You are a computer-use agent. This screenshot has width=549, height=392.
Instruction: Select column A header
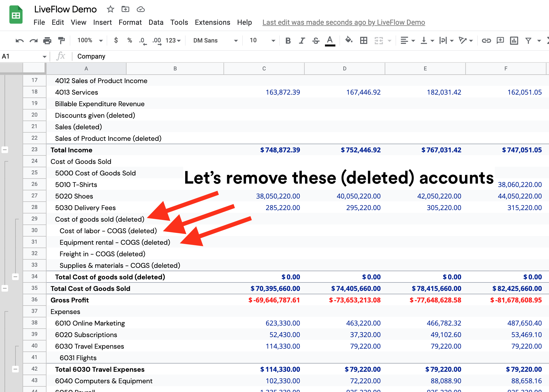click(86, 68)
